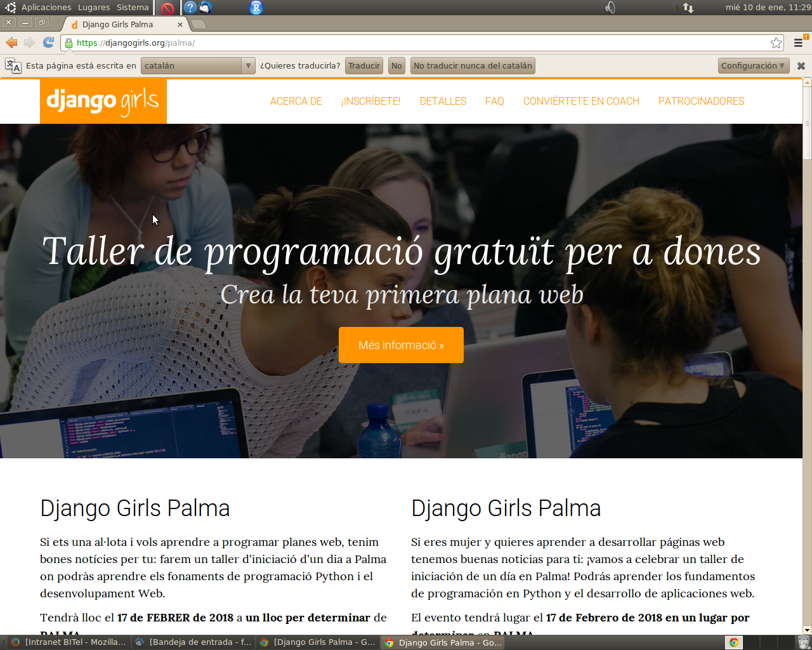Open the volume speaker indicator
The width and height of the screenshot is (812, 650).
click(610, 8)
